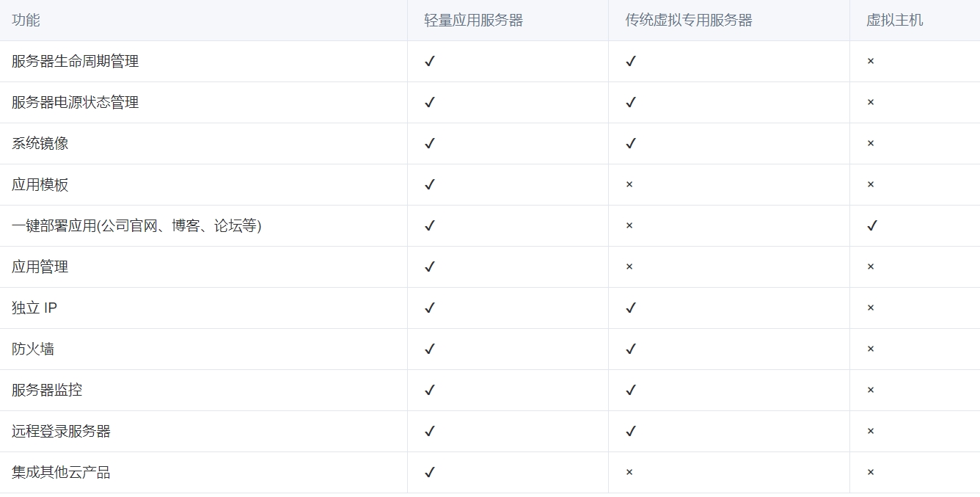
Task: Click the checkmark for 独立 IP under 轻量应用服务器
Action: point(430,308)
